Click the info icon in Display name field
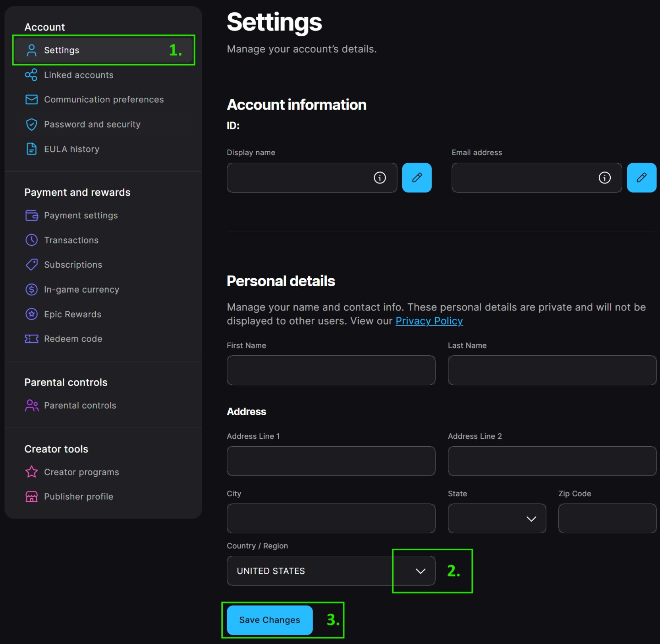 (380, 177)
